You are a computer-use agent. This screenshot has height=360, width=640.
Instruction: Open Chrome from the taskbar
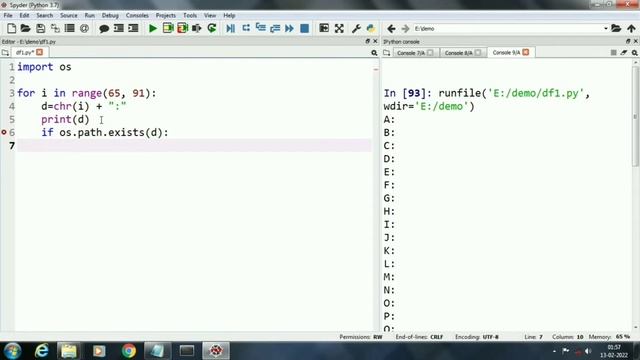[129, 351]
